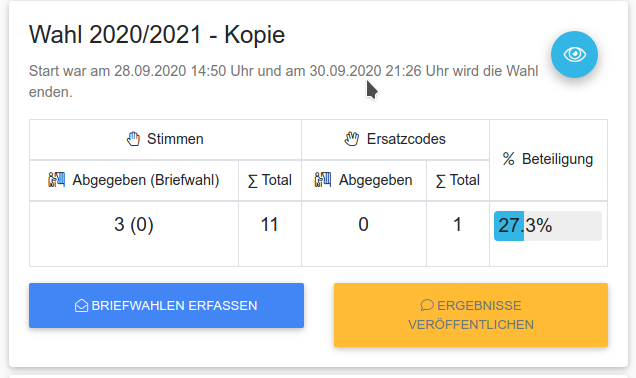Click the envelope icon on Briefwahlen erfassen
Screen dimensions: 636x378
pyautogui.click(x=81, y=305)
